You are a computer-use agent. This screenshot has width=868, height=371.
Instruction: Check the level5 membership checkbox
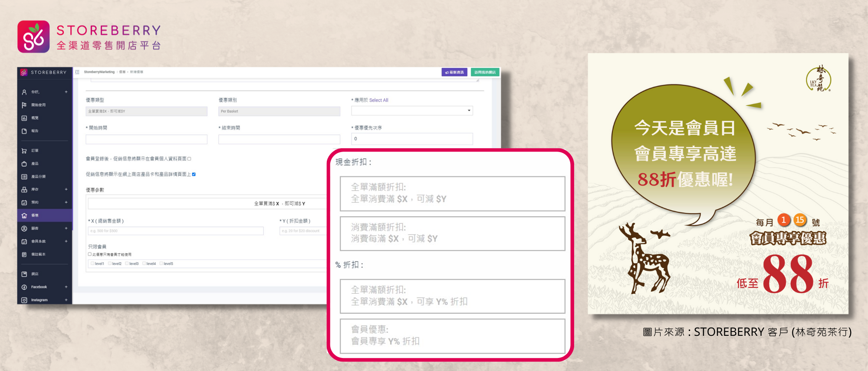pyautogui.click(x=161, y=263)
